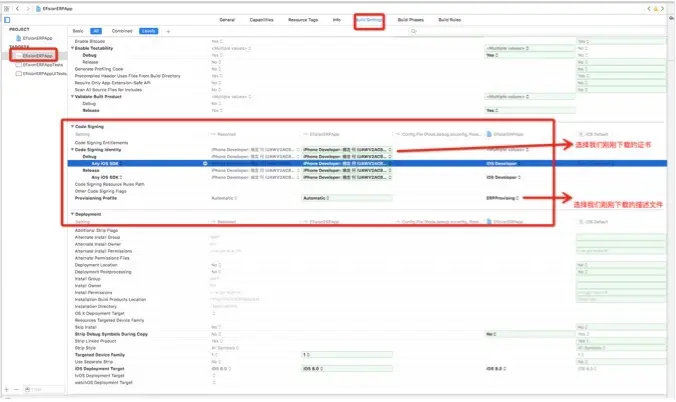Open the Build Settings tab
The width and height of the screenshot is (676, 402).
point(369,20)
